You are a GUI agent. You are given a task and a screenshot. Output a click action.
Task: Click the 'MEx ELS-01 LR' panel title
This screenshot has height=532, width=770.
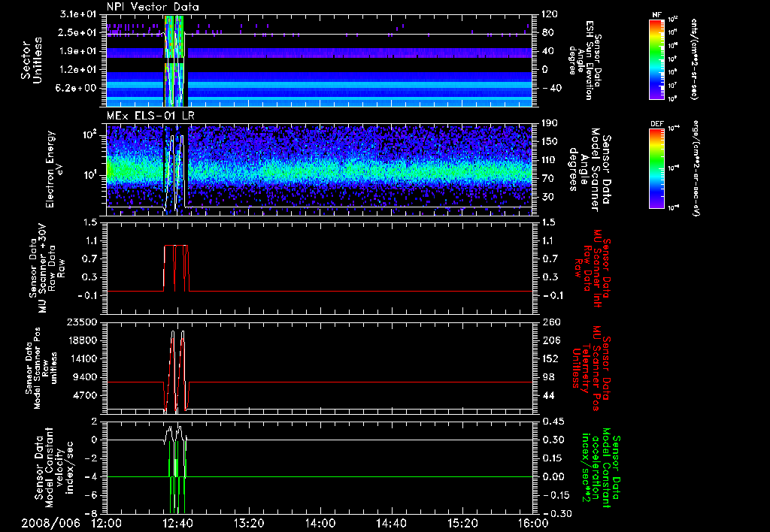click(150, 116)
